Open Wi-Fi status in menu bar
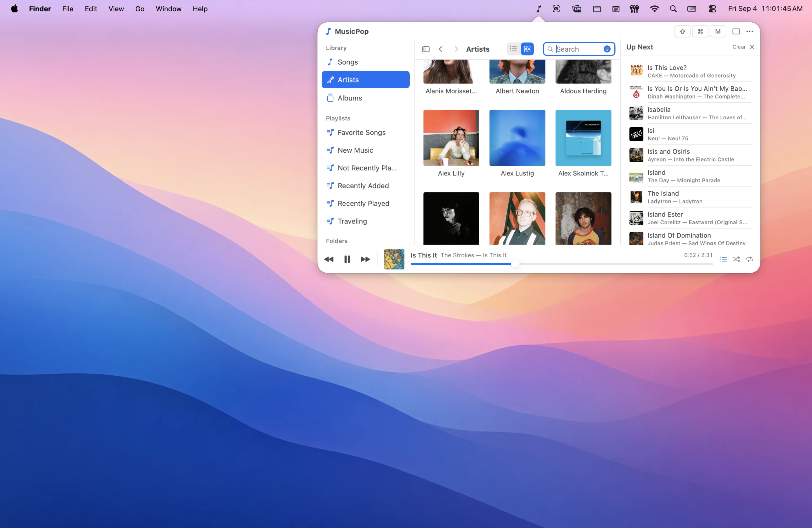The width and height of the screenshot is (812, 528). (654, 9)
